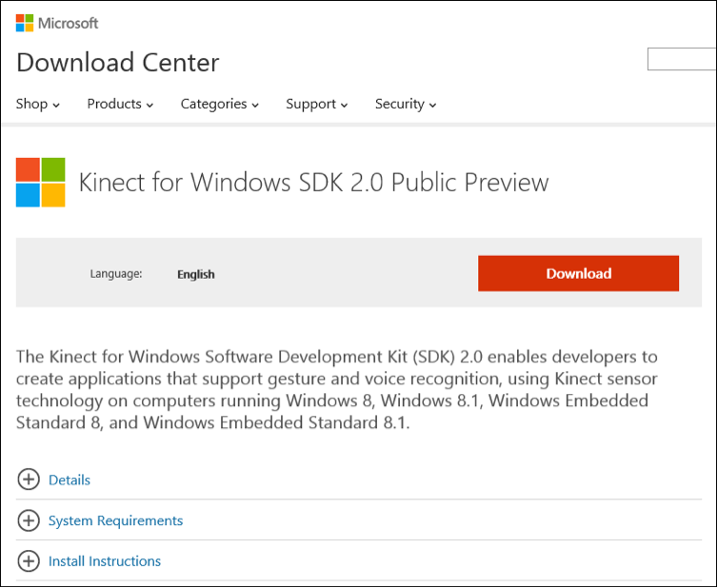Image resolution: width=718 pixels, height=588 pixels.
Task: Click the red Download button
Action: click(x=578, y=273)
